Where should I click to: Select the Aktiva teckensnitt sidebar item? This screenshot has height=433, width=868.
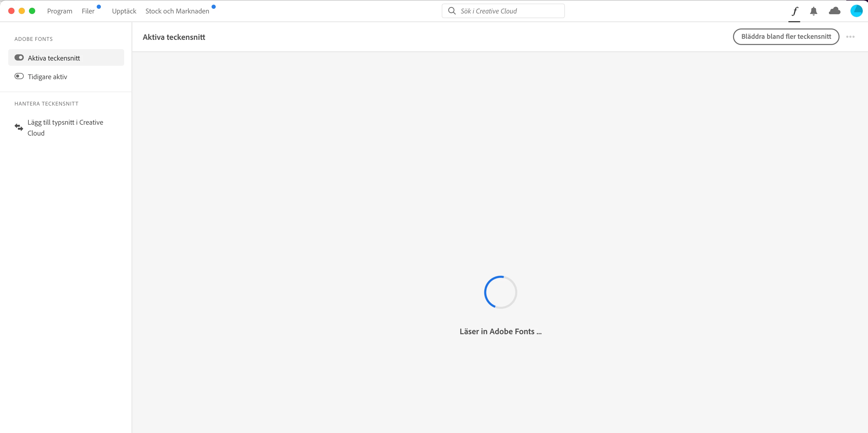(54, 58)
